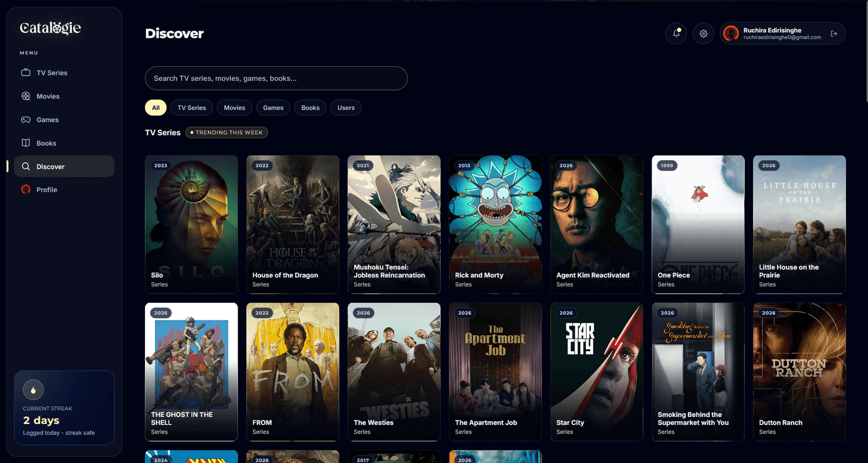This screenshot has height=463, width=868.
Task: Filter results by Users chip
Action: click(x=346, y=107)
